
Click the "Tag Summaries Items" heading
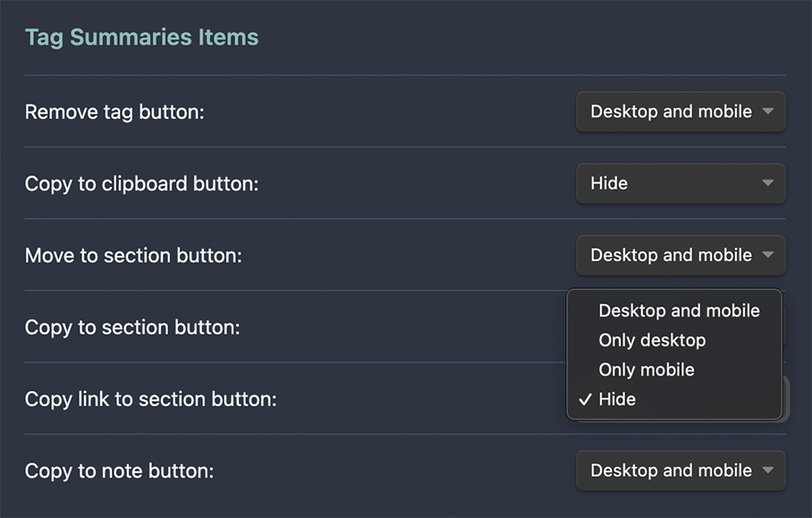pos(141,37)
